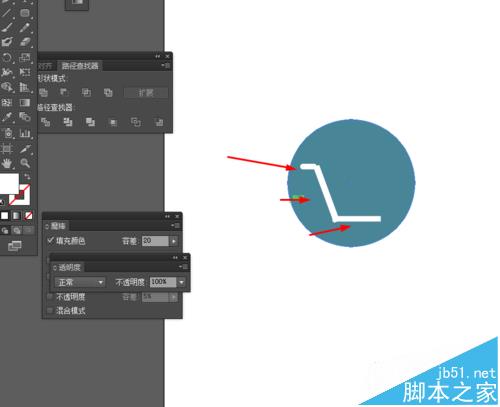Enable the 不透明度 checkbox in Magic Wand
Viewport: 500px width, 407px height.
click(50, 296)
